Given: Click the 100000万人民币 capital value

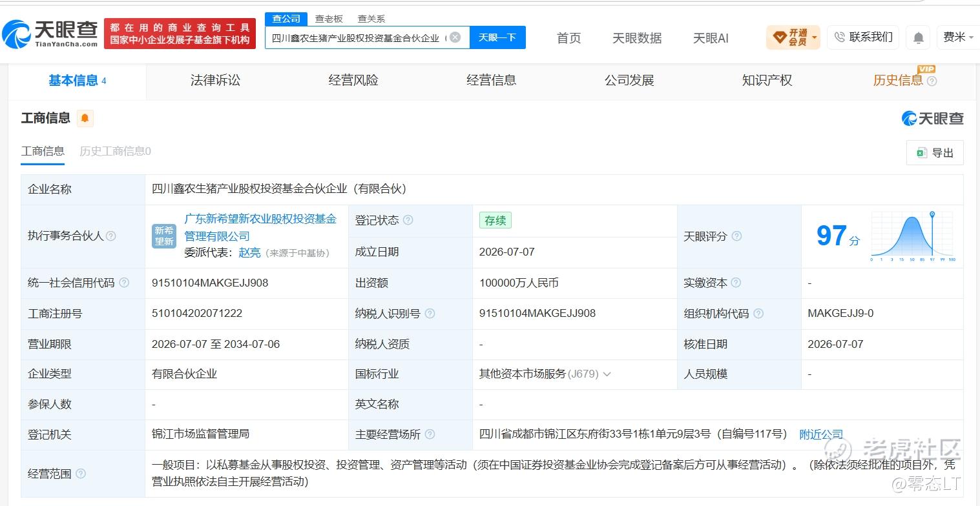Looking at the screenshot, I should pyautogui.click(x=519, y=283).
